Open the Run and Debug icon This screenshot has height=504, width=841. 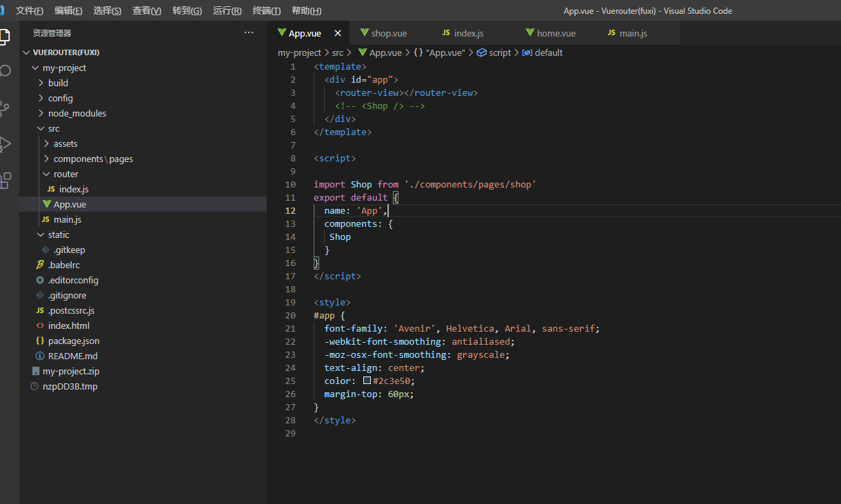(x=4, y=143)
